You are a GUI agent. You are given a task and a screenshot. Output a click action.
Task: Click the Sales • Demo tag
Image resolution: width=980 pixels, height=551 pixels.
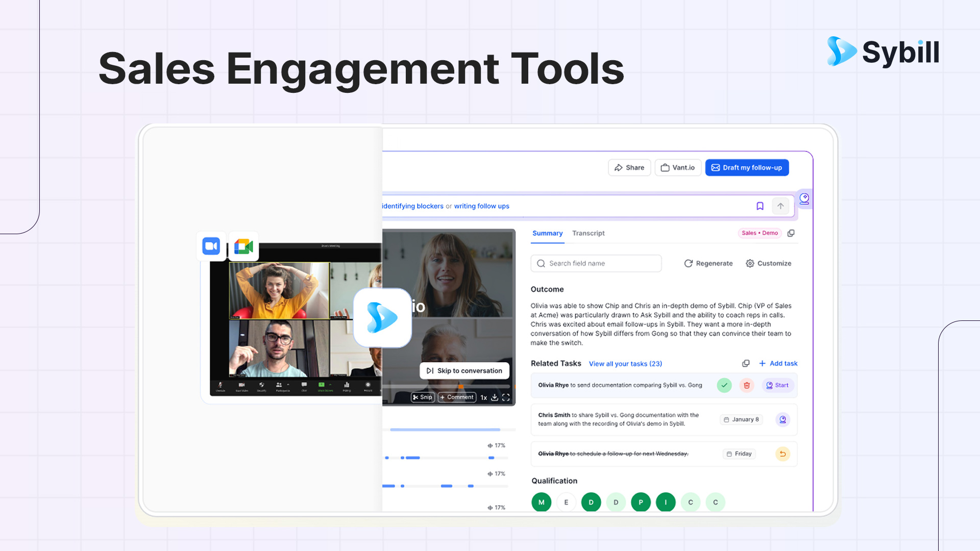point(760,233)
